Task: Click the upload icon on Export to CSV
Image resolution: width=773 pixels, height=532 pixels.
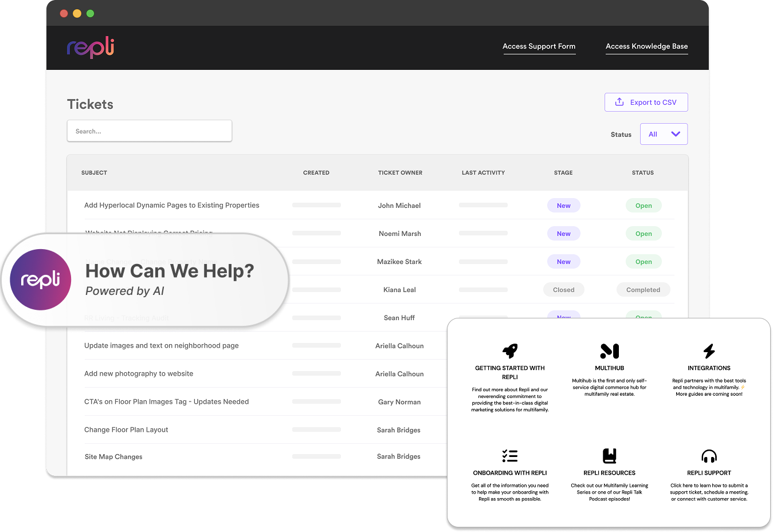Action: pyautogui.click(x=619, y=102)
